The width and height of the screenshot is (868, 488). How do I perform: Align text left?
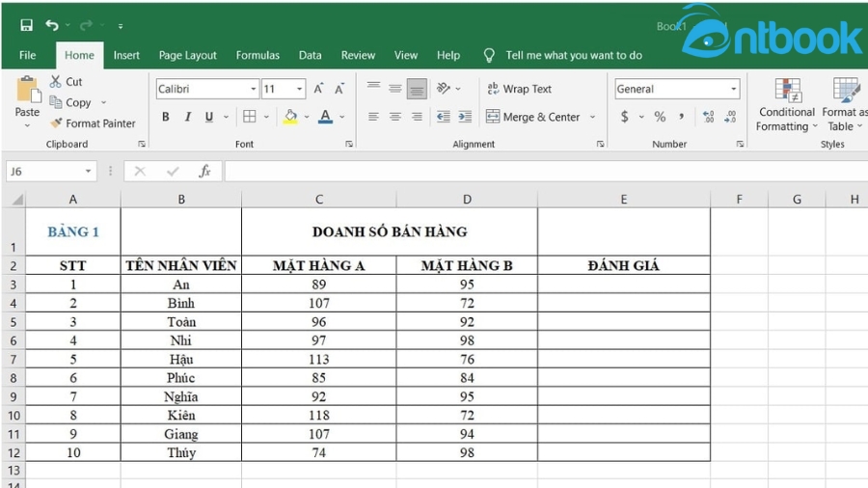coord(373,117)
